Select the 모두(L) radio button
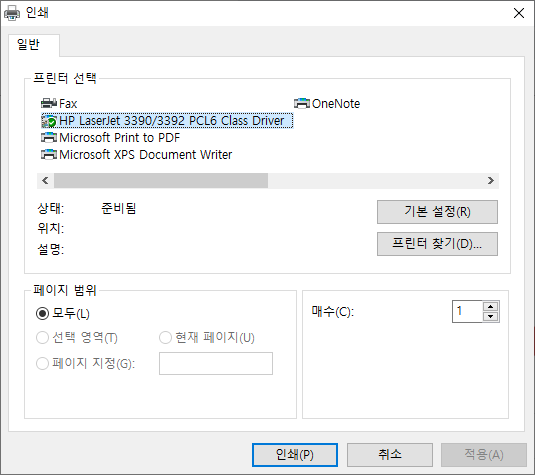 (x=42, y=314)
